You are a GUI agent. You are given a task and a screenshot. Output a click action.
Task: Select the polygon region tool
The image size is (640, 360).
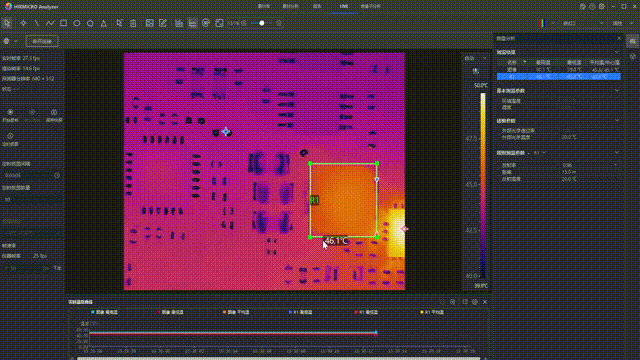click(x=90, y=23)
